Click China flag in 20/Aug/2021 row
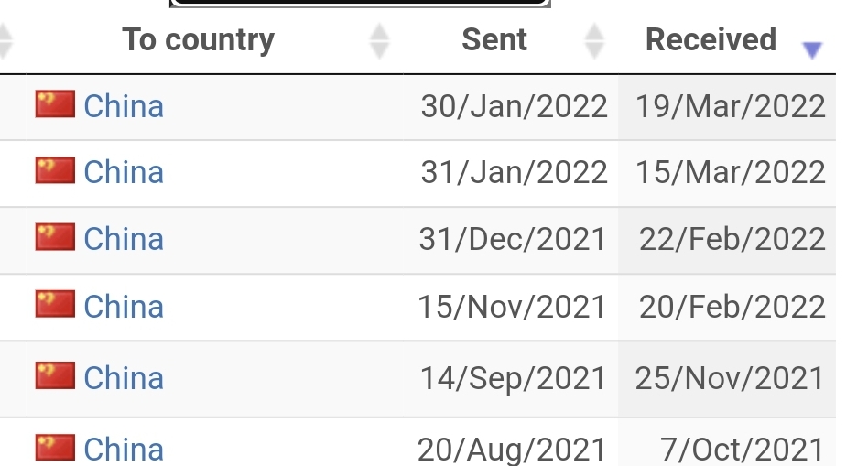Screen dimensions: 868x466 pyautogui.click(x=55, y=447)
